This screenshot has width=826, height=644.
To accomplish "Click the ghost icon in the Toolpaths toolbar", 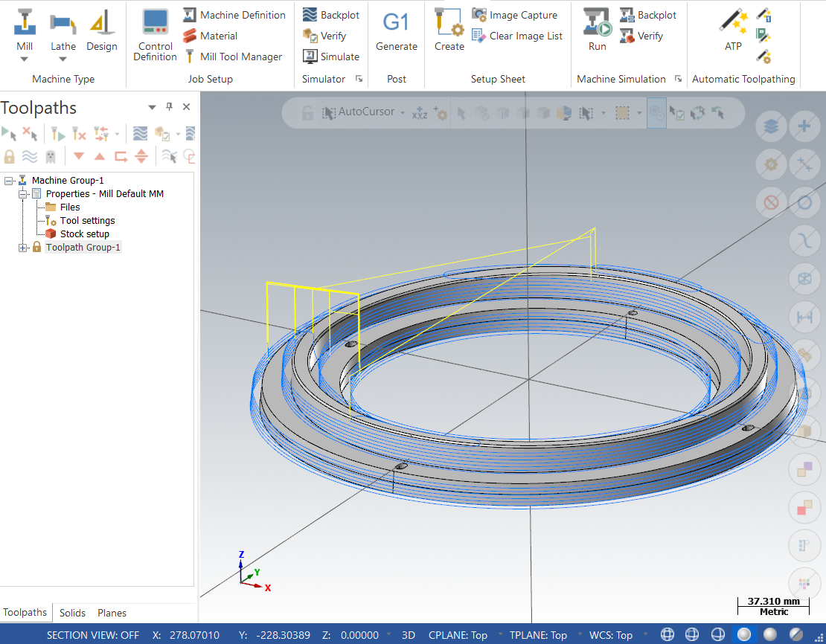I will (50, 156).
